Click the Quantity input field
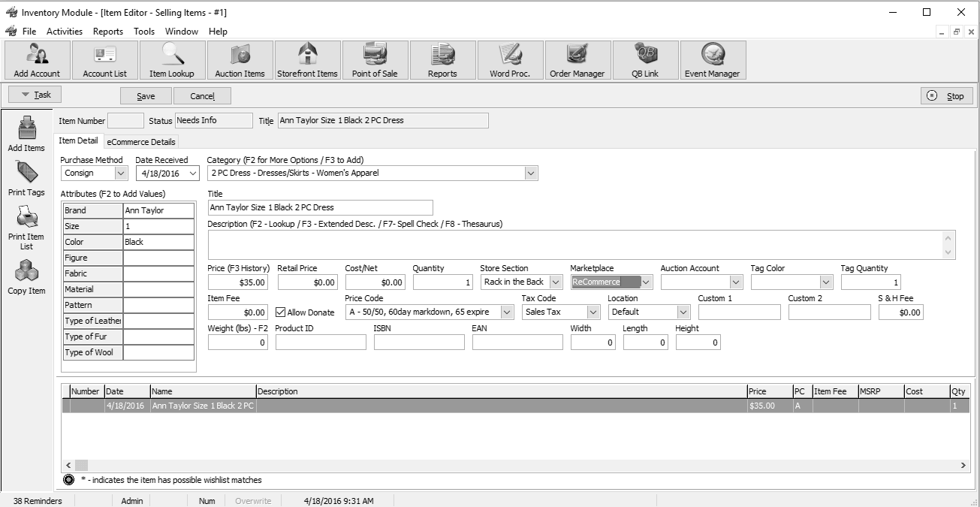980x507 pixels. tap(442, 282)
